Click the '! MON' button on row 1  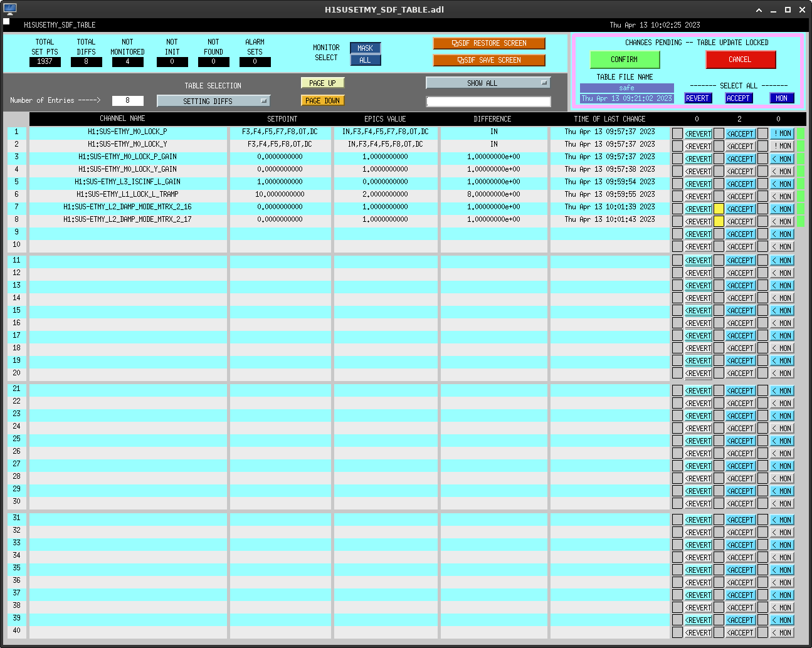[782, 133]
